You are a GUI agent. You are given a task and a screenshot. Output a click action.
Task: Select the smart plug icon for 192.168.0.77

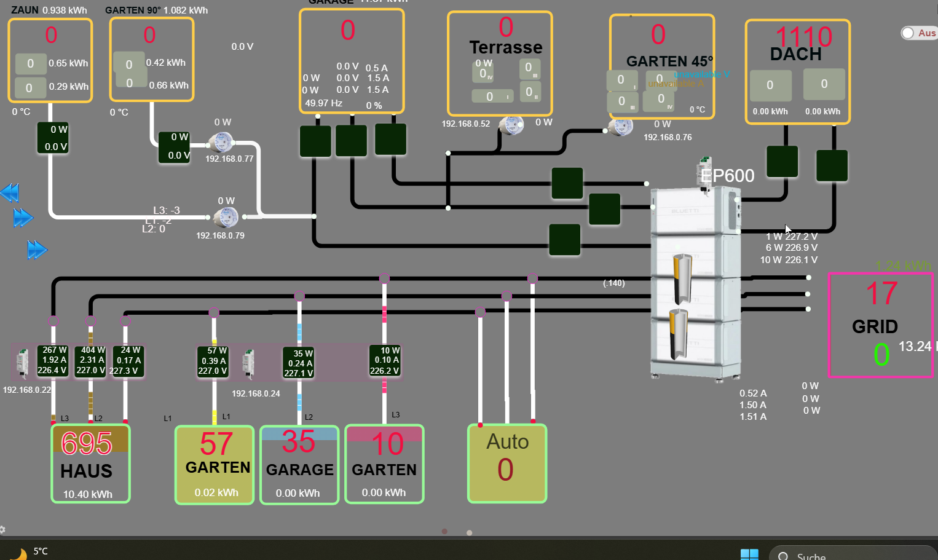221,143
